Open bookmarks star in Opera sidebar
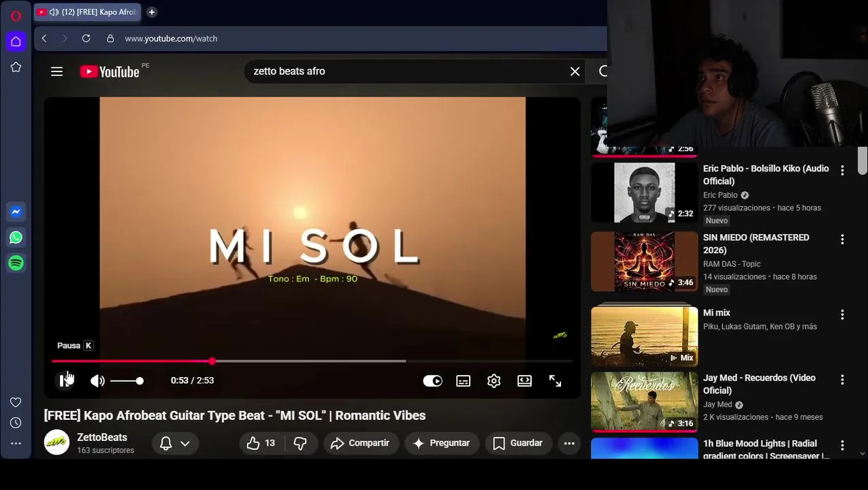This screenshot has height=490, width=868. point(16,67)
